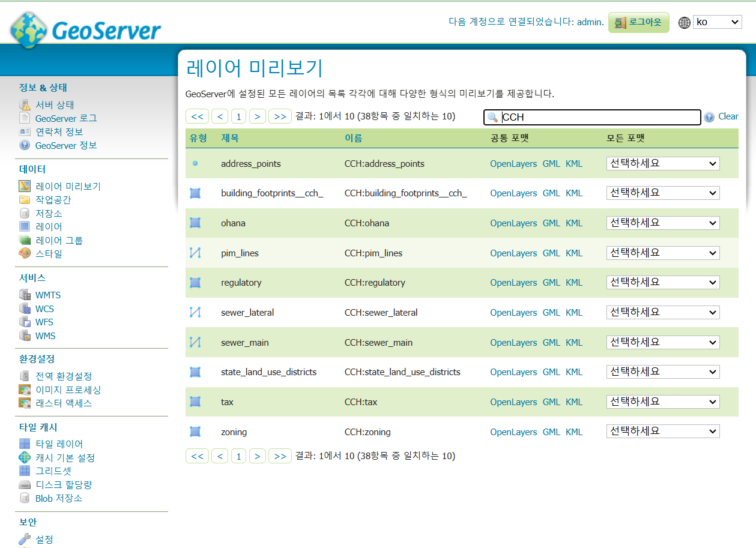Image resolution: width=756 pixels, height=548 pixels.
Task: Open all formats dropdown for sewer_lateral
Action: point(663,312)
